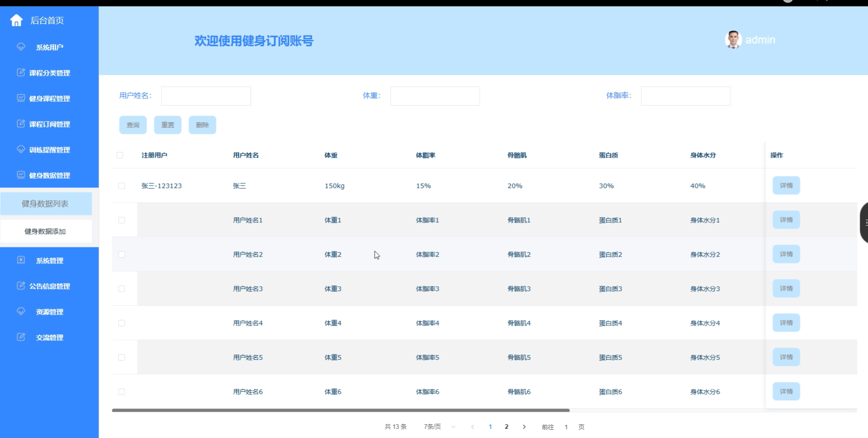
Task: Open 详情 for the 张三 row
Action: coord(786,186)
